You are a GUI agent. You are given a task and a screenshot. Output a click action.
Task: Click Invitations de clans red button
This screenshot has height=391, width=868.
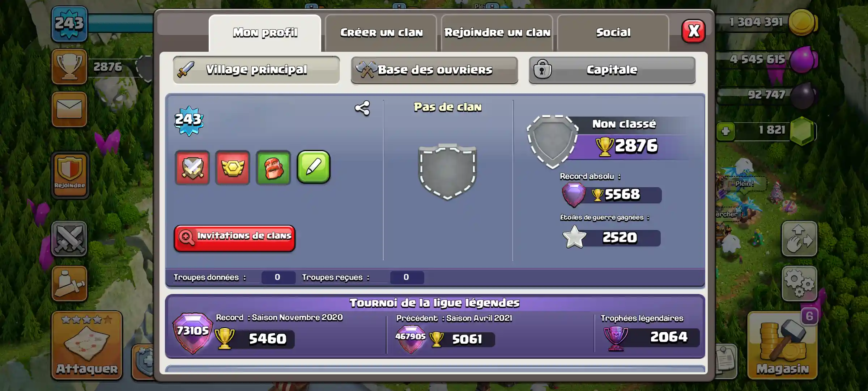click(234, 238)
